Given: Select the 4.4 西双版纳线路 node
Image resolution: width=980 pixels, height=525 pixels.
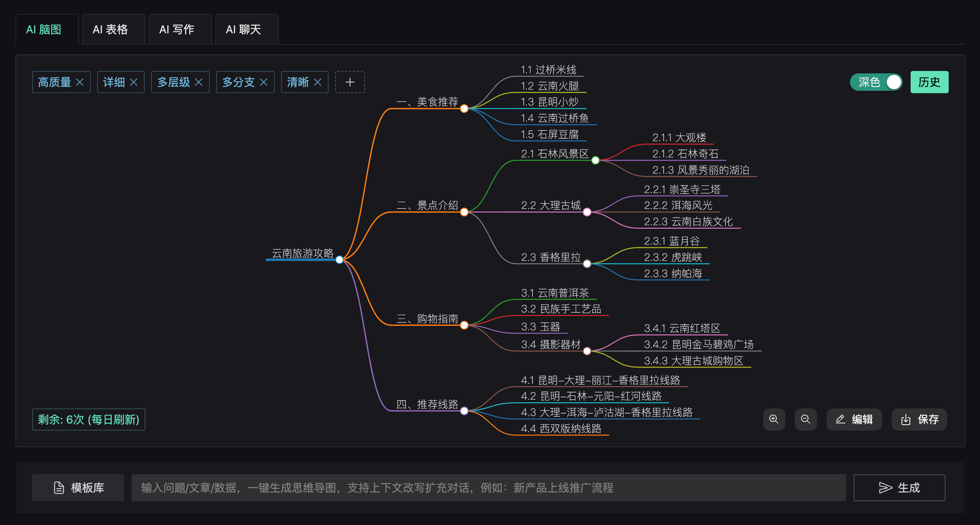Looking at the screenshot, I should 561,429.
